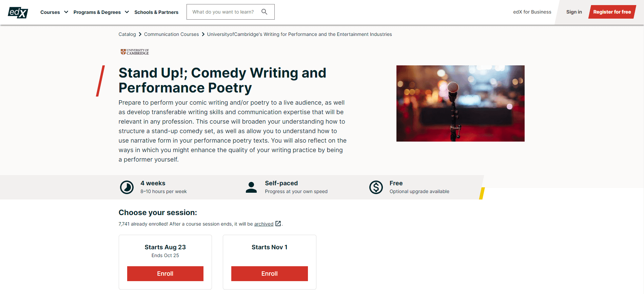Click the search magnifier icon
This screenshot has height=294, width=644.
point(265,12)
